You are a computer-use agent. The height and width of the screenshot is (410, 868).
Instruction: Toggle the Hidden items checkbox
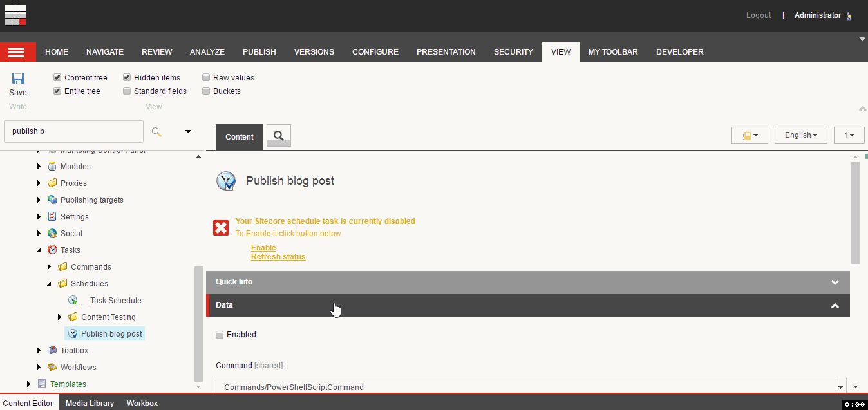(127, 77)
